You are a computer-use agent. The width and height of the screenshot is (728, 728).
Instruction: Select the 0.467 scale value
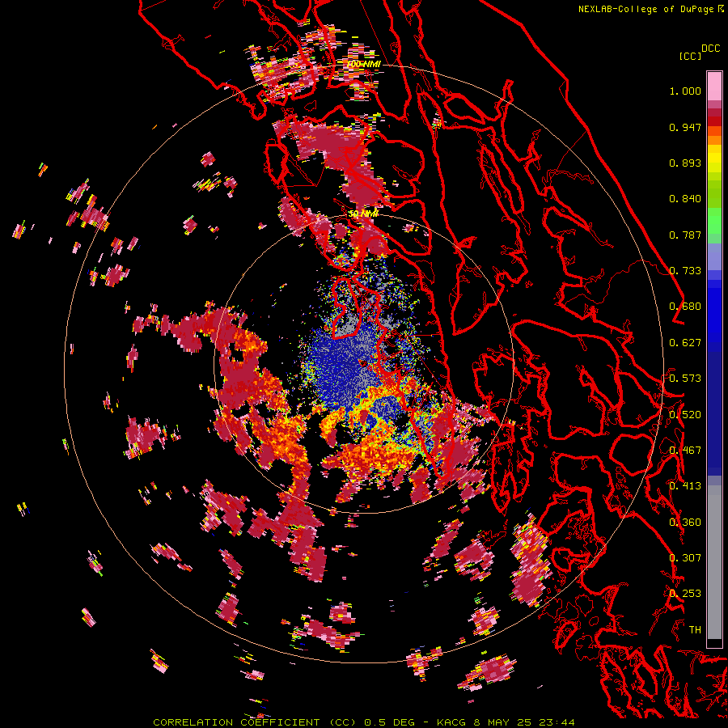coord(685,451)
